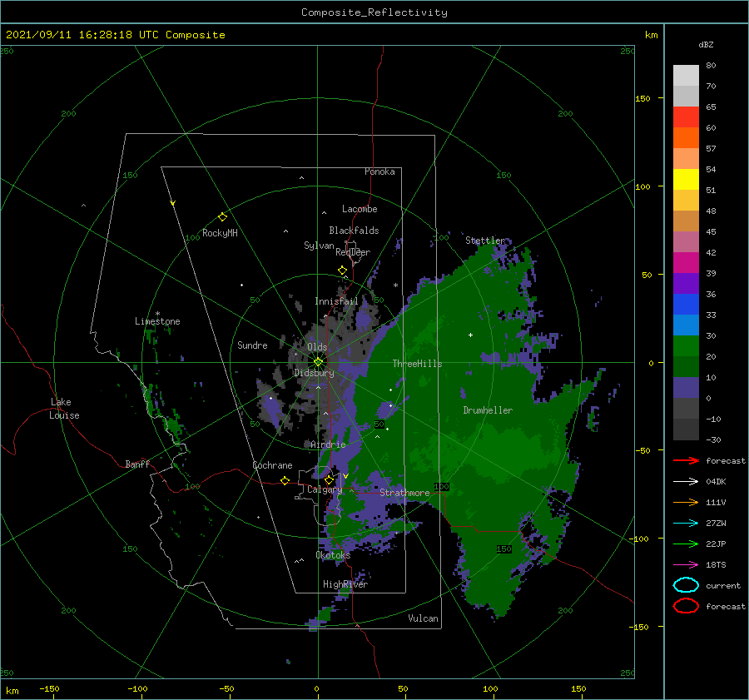
Task: Click the purple swatch next to 39 label
Action: 686,283
